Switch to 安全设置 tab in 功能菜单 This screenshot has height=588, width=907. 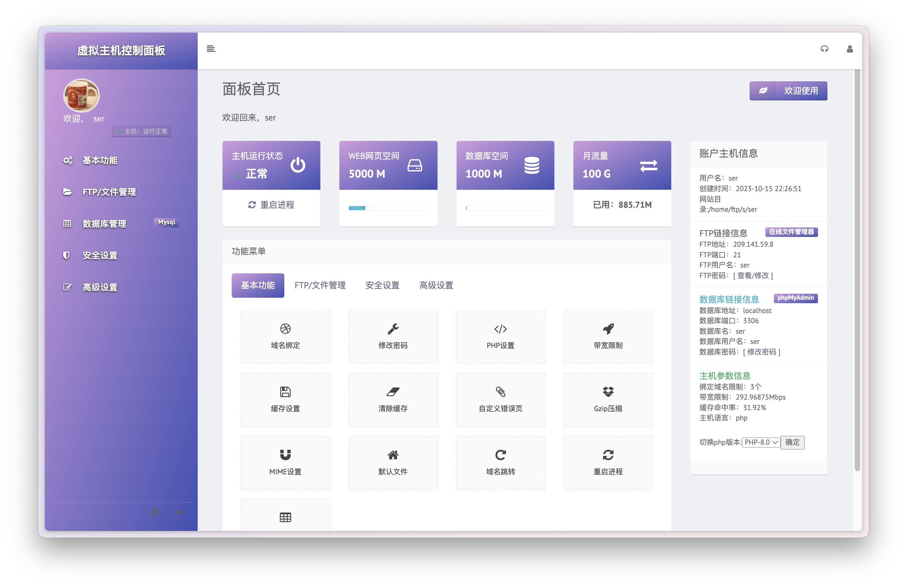point(382,285)
